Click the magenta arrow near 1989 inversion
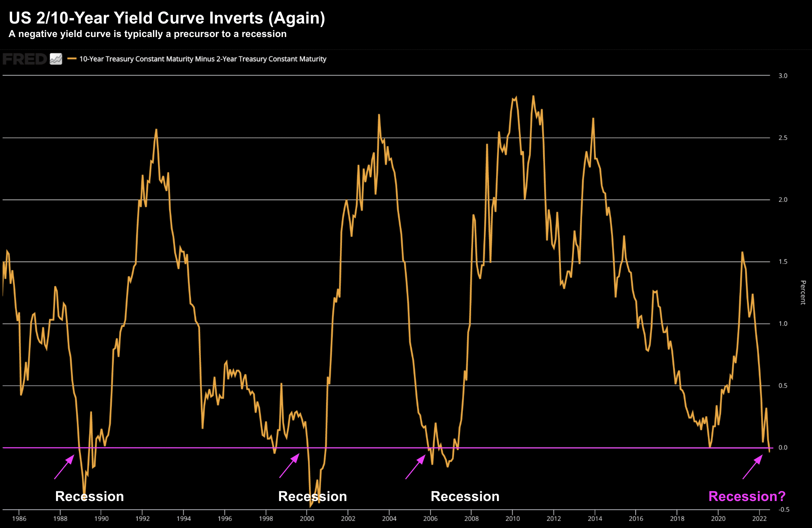Screen dimensions: 812x528 click(64, 467)
